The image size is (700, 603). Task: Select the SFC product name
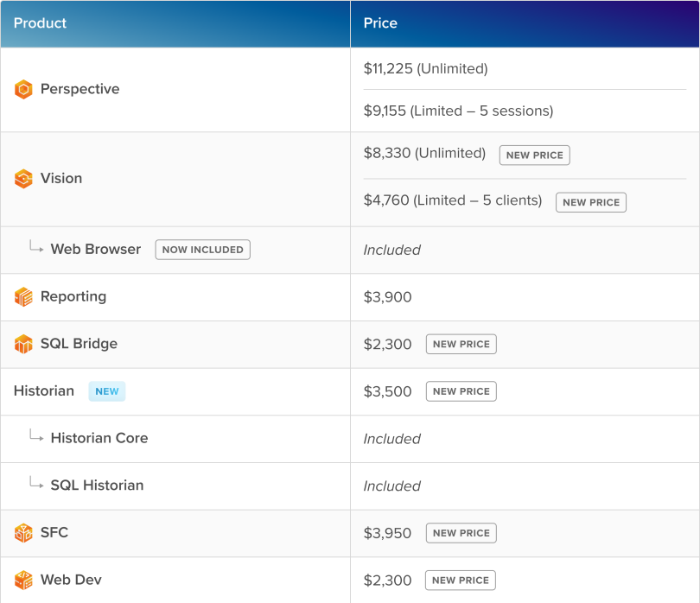point(54,532)
